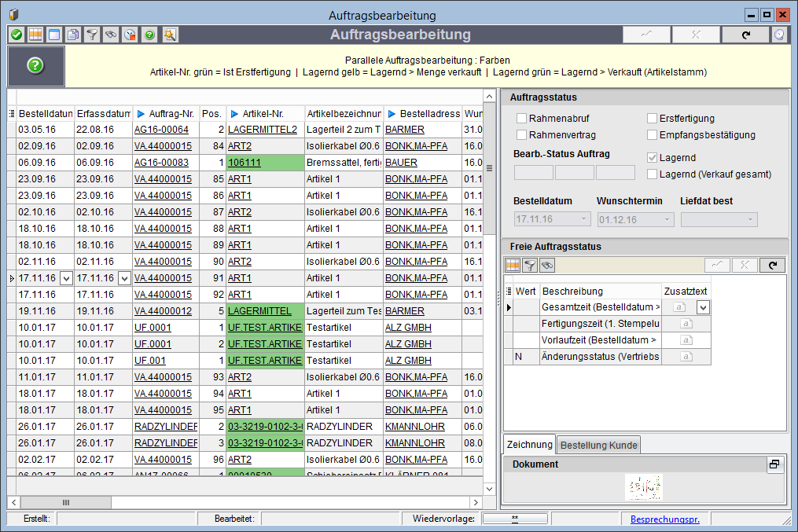Screen dimensions: 798x532
Task: Click the small green help icon in toolbar
Action: [x=149, y=35]
